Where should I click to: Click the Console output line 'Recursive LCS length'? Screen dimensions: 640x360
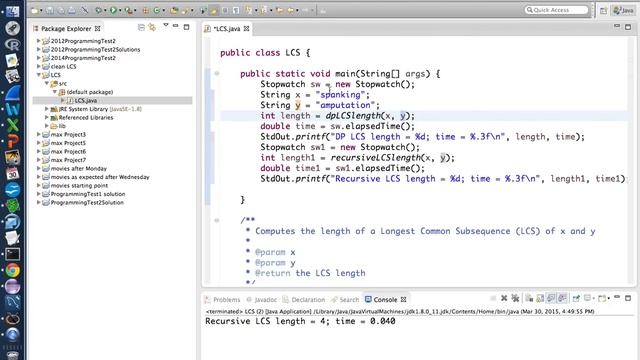(300, 321)
